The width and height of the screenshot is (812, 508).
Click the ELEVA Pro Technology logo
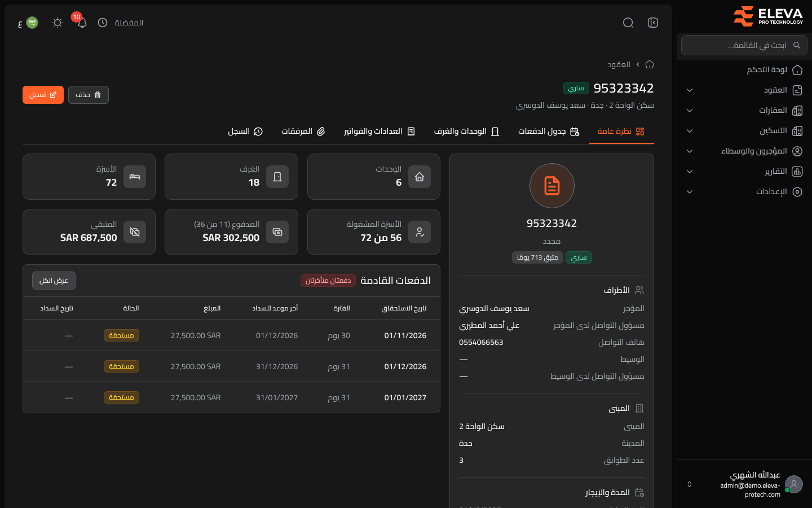pyautogui.click(x=768, y=16)
